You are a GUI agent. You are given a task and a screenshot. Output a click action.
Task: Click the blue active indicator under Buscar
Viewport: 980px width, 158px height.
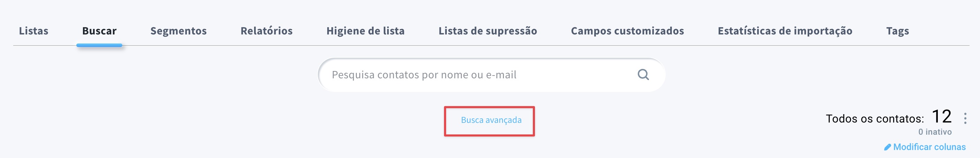(x=99, y=45)
